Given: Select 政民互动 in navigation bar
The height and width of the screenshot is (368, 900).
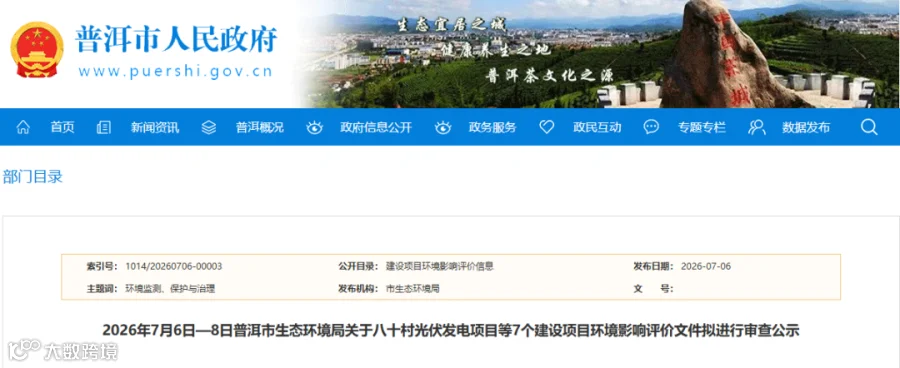Looking at the screenshot, I should coord(597,127).
